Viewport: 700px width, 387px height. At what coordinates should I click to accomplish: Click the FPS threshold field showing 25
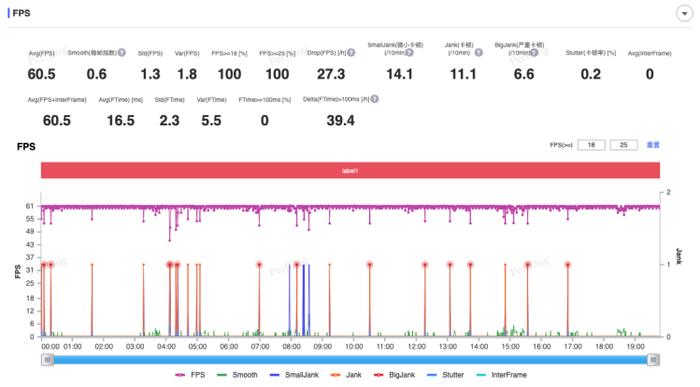pos(623,145)
